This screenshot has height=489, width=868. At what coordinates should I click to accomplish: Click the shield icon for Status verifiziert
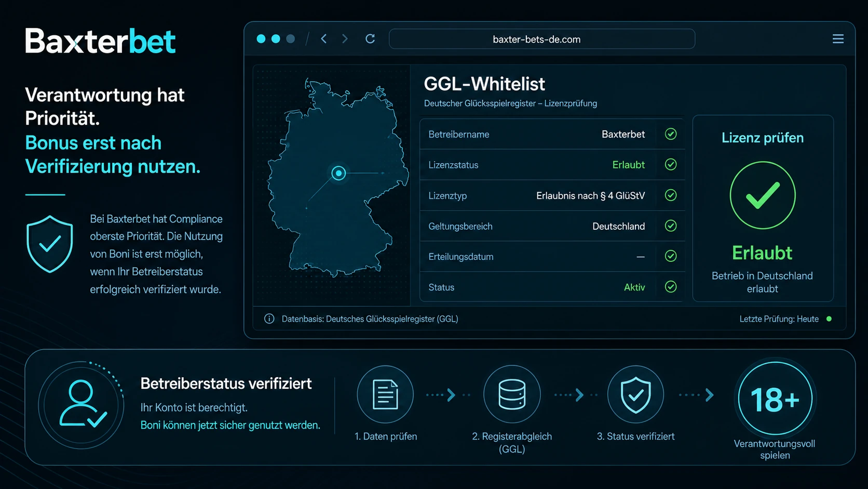(x=636, y=394)
